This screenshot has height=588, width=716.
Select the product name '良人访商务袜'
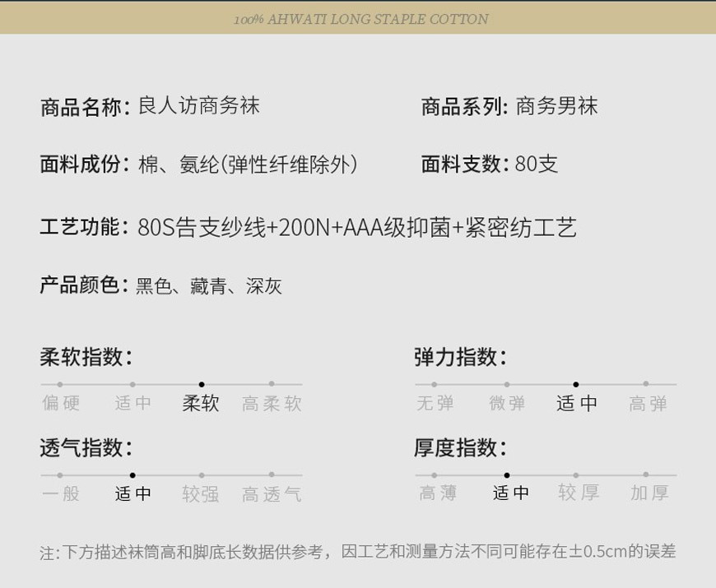pos(198,106)
